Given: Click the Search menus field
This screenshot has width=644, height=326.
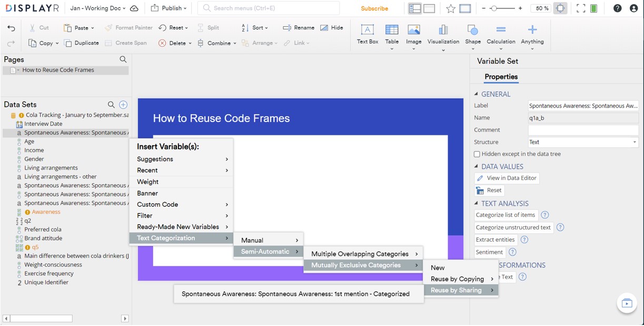Looking at the screenshot, I should click(269, 8).
